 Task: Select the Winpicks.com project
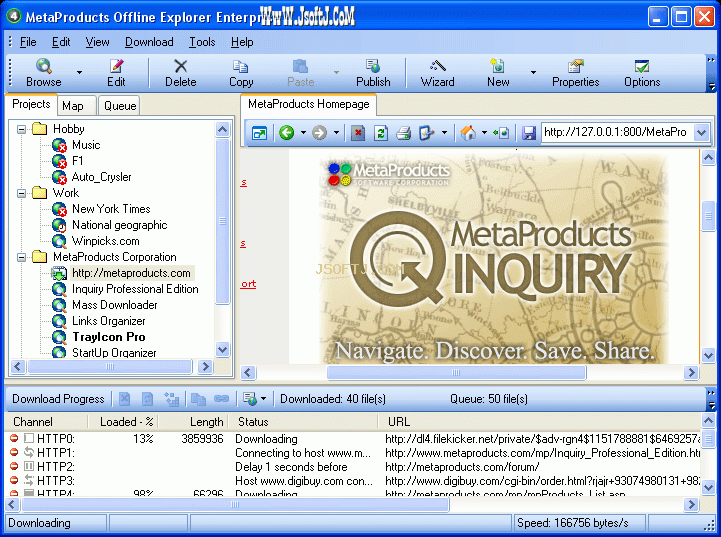coord(106,241)
